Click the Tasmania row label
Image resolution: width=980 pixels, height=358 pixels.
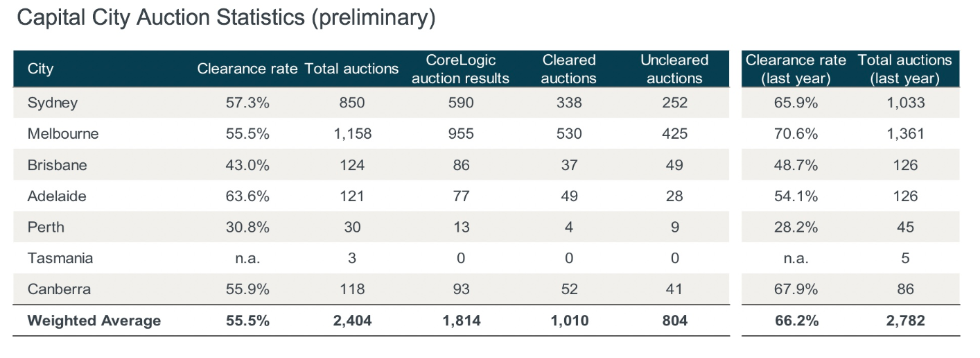[x=60, y=258]
